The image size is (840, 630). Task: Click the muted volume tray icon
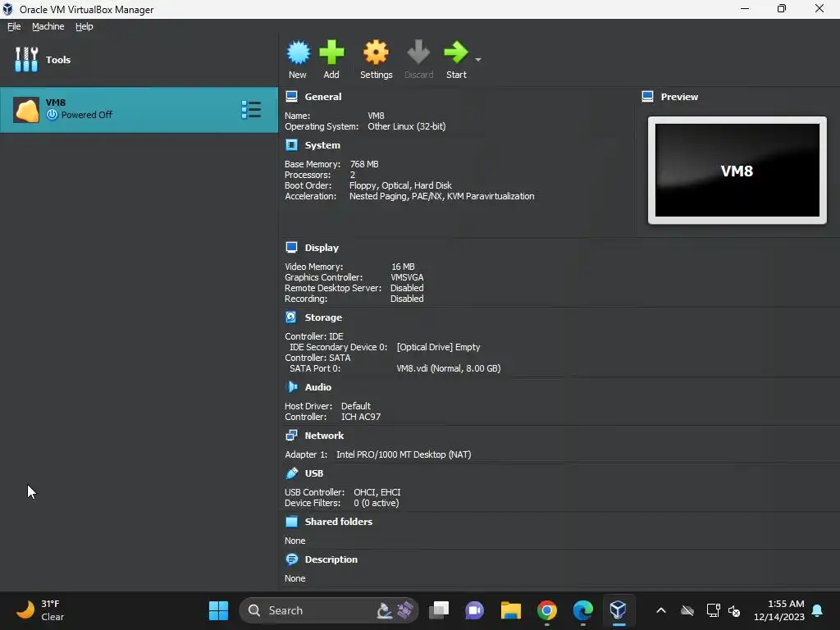point(734,610)
